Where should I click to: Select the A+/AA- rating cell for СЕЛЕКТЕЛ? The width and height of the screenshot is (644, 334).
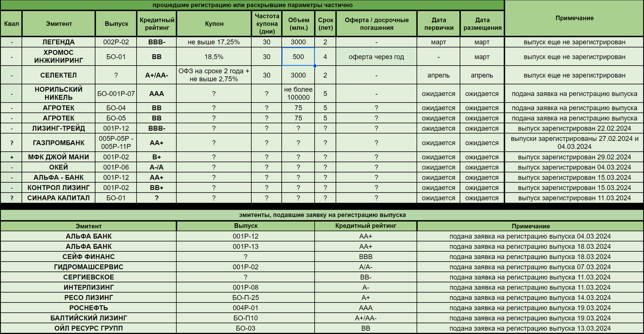click(157, 75)
